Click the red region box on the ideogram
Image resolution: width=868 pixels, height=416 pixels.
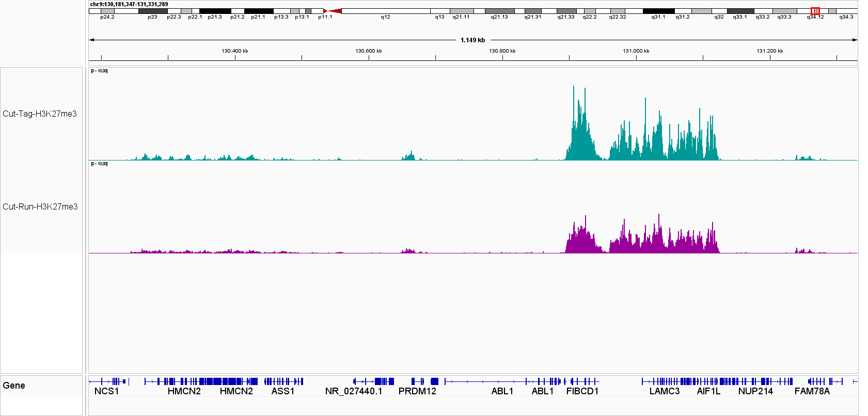pyautogui.click(x=815, y=11)
